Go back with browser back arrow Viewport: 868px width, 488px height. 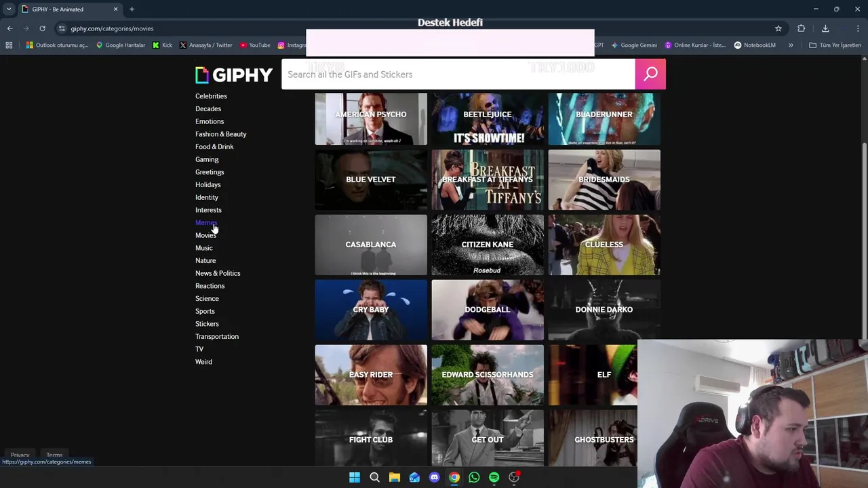click(x=9, y=28)
